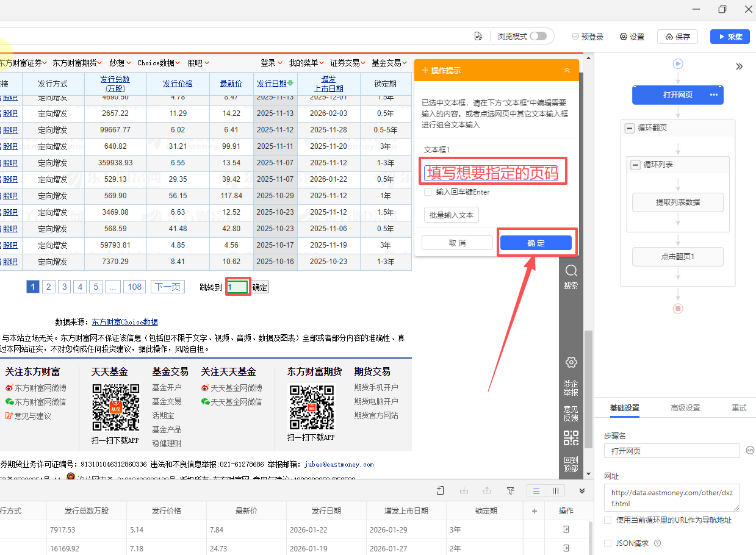
Task: Select the 提取列表数据 step
Action: pyautogui.click(x=678, y=202)
